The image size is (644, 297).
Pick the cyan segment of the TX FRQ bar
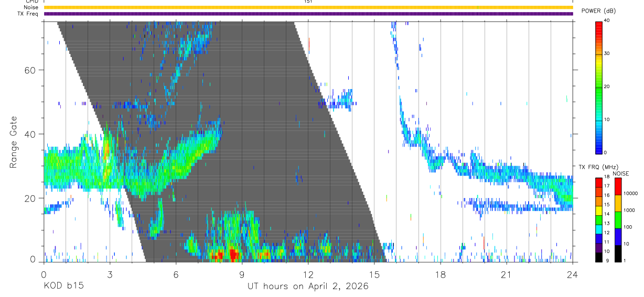pyautogui.click(x=599, y=229)
